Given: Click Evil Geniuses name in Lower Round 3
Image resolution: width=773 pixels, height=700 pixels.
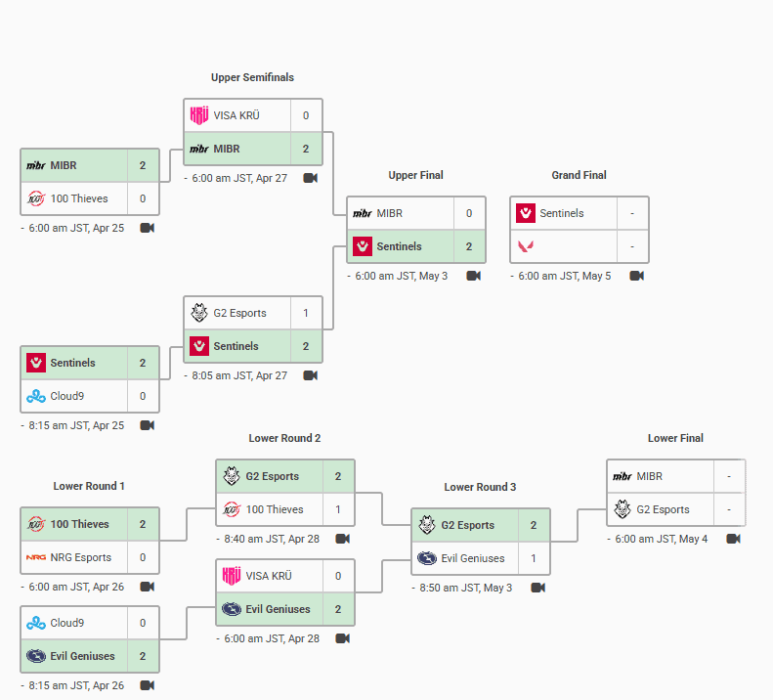Looking at the screenshot, I should [473, 558].
